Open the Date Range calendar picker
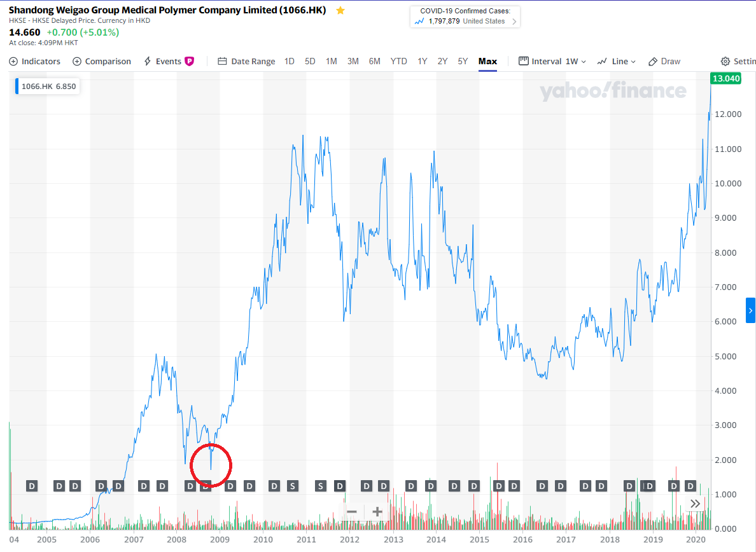 point(246,61)
